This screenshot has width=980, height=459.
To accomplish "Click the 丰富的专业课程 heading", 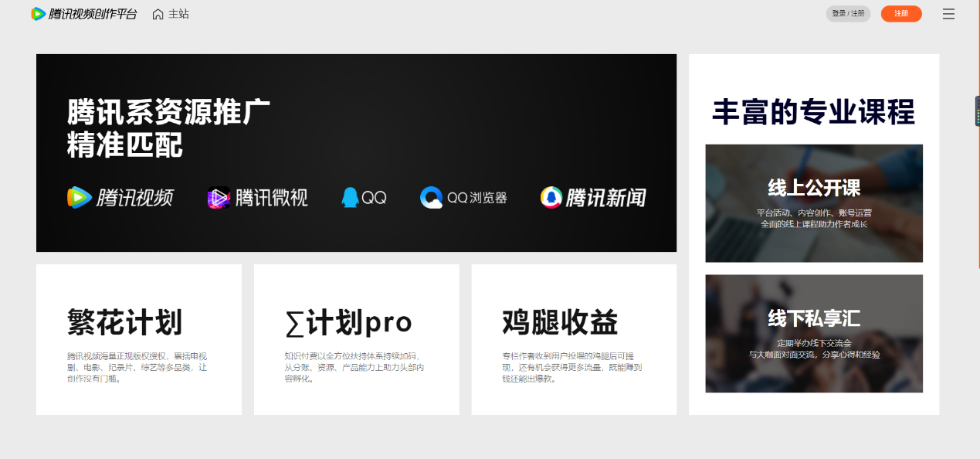I will (x=814, y=112).
